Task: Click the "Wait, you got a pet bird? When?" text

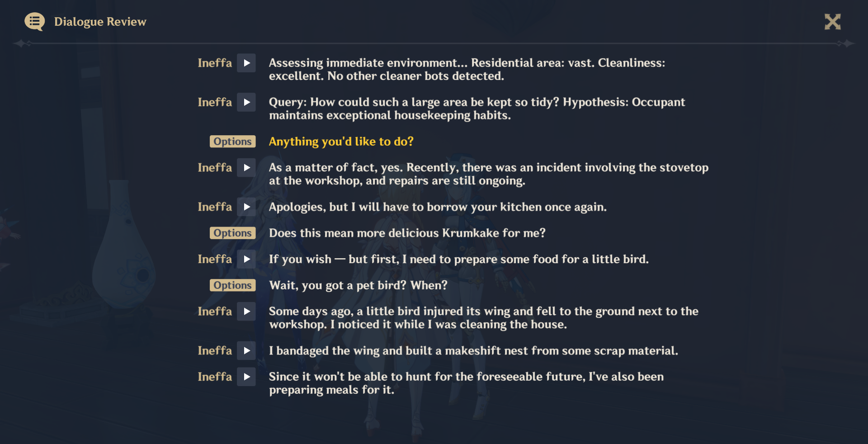Action: (x=358, y=285)
